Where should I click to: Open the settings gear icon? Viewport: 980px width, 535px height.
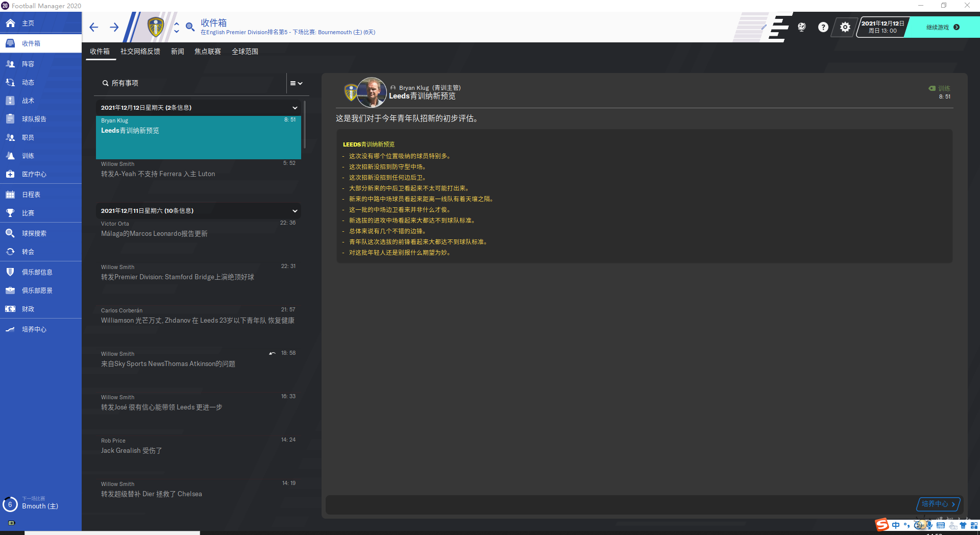point(845,27)
